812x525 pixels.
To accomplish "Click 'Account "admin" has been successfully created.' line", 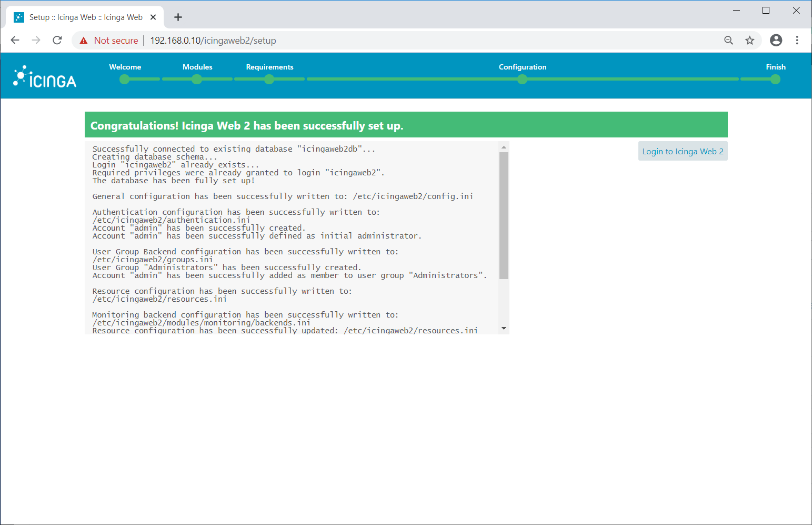I will pyautogui.click(x=199, y=228).
